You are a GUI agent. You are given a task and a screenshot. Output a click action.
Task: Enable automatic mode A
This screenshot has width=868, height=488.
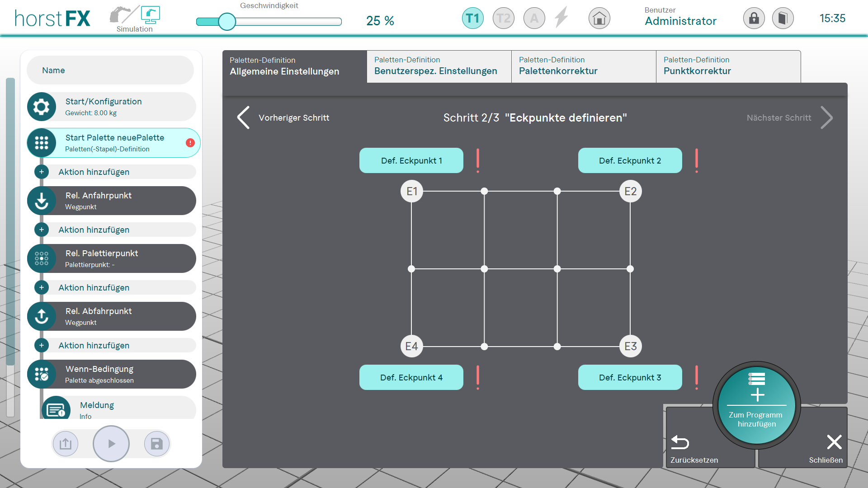pyautogui.click(x=534, y=19)
